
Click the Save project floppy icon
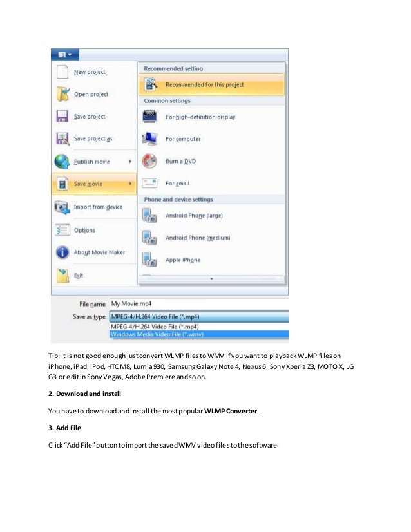click(x=62, y=116)
